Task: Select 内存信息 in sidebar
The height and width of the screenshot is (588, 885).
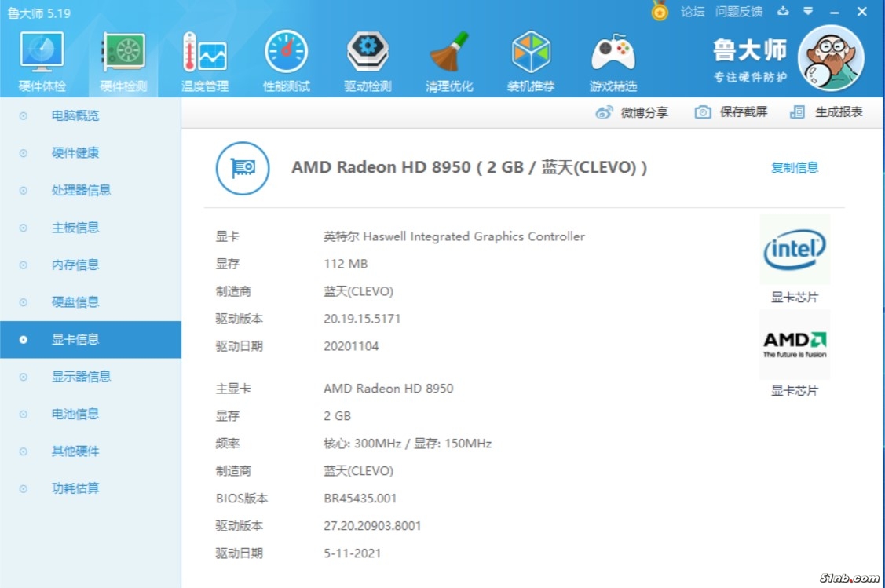Action: tap(90, 265)
